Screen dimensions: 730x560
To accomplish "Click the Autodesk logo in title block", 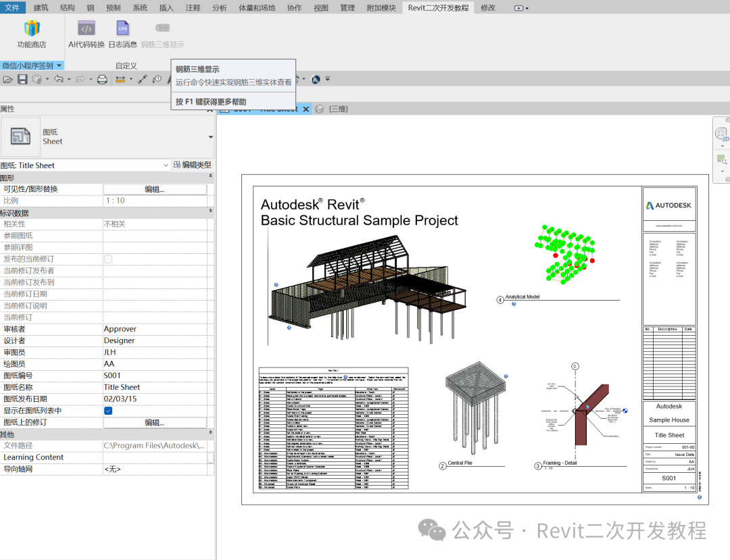I will click(669, 205).
